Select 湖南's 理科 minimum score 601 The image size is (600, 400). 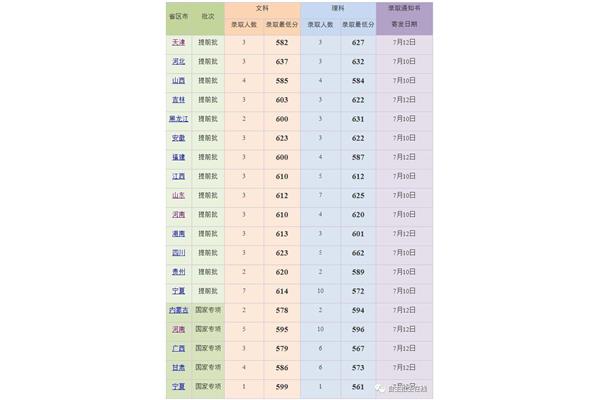click(x=358, y=234)
